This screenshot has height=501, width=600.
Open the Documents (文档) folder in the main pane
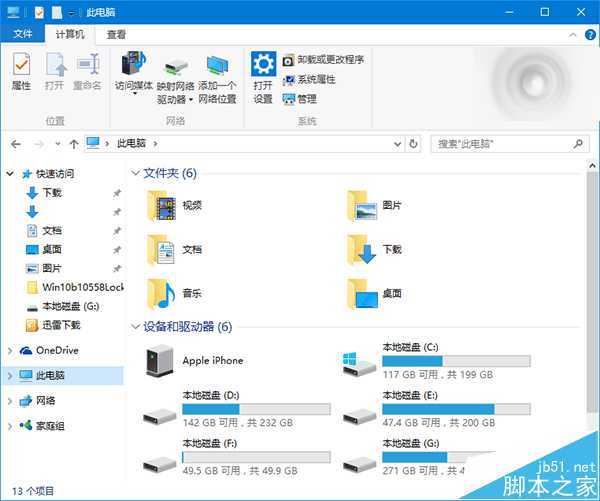coord(174,250)
